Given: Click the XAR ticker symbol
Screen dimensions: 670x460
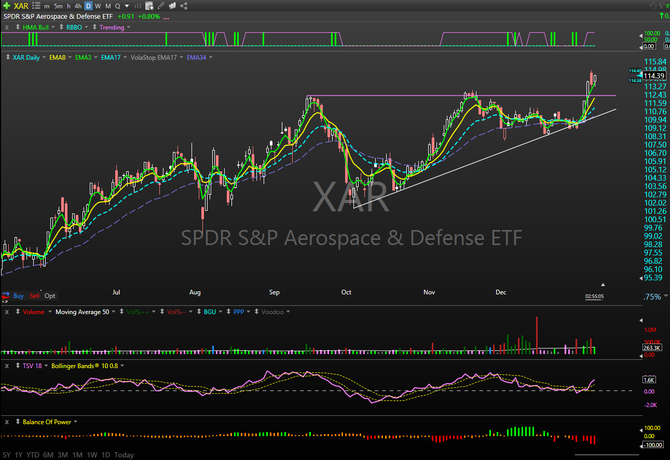Looking at the screenshot, I should pos(21,6).
